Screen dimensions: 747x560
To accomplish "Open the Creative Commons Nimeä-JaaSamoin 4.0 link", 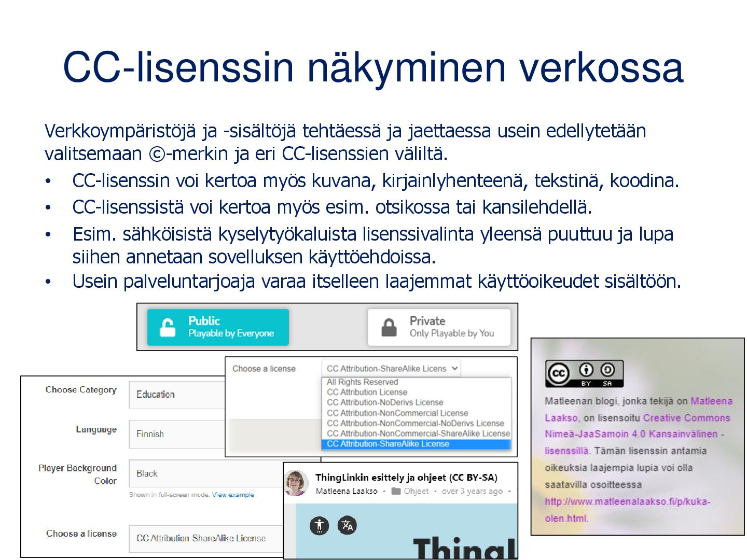I will tap(638, 434).
